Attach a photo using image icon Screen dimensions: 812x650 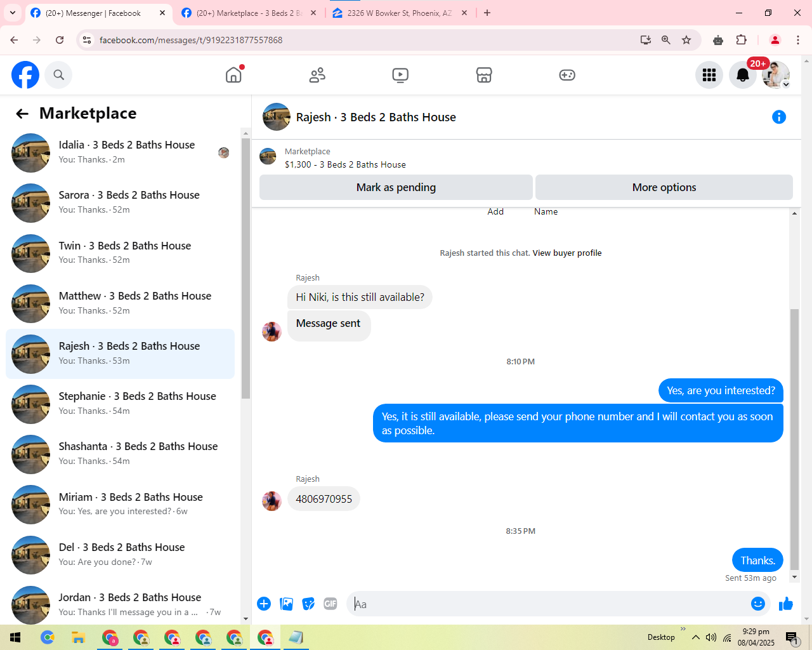click(287, 604)
